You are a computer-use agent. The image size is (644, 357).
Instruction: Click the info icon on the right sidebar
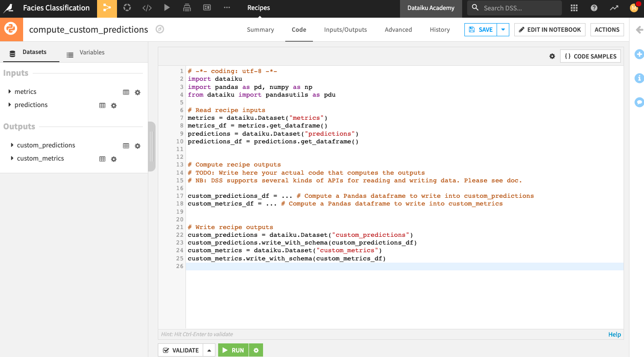point(639,78)
